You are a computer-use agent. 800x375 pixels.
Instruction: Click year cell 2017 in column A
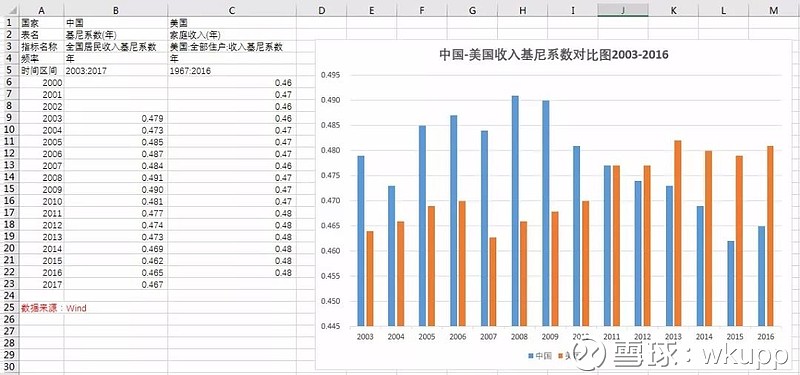pyautogui.click(x=41, y=284)
